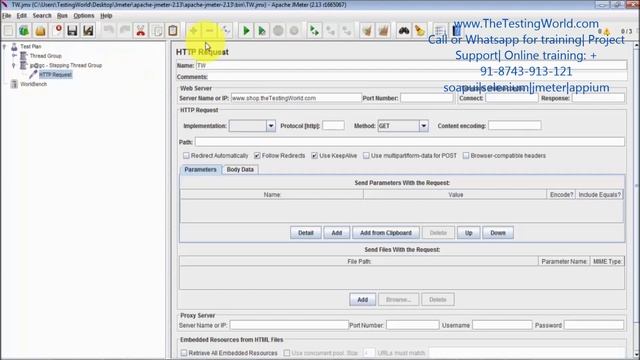The image size is (640, 360).
Task: Uncheck Follow Redirects checkbox
Action: (257, 156)
